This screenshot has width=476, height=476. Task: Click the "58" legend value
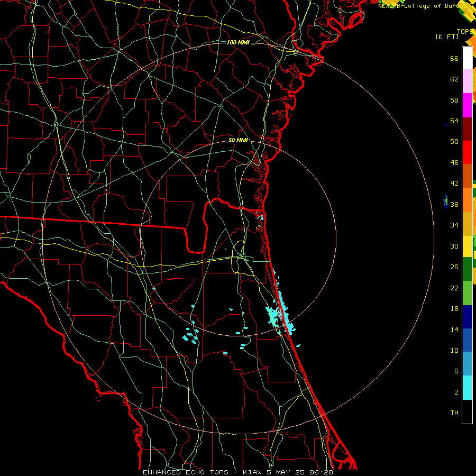[x=454, y=100]
